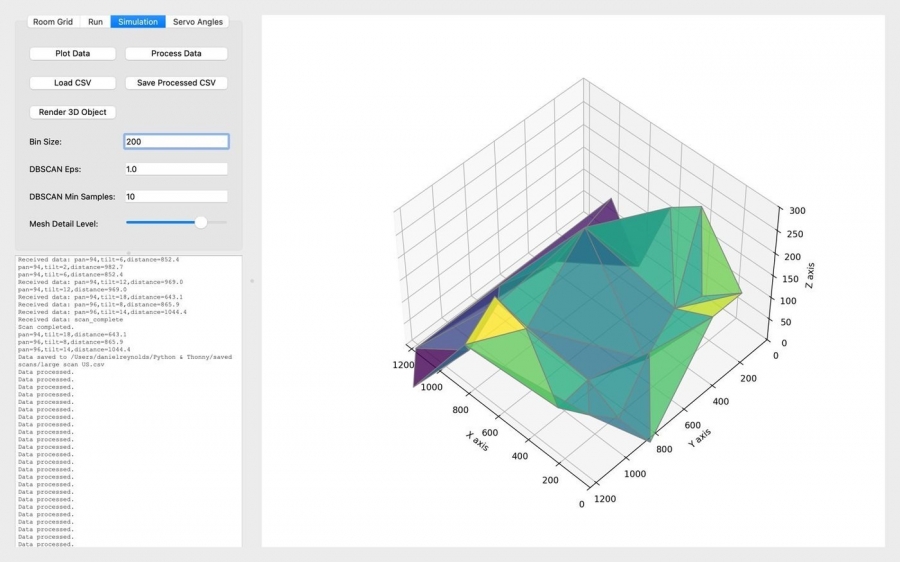Click Save Processed CSV button
This screenshot has height=562, width=900.
tap(176, 83)
